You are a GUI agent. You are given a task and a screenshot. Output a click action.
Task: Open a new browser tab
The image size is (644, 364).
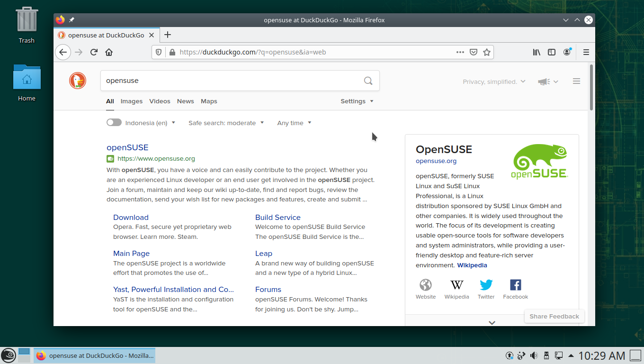coord(167,35)
